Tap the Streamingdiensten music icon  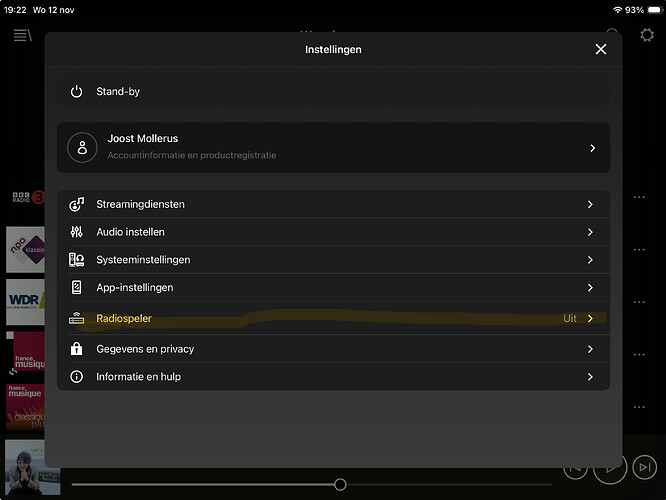tap(77, 204)
